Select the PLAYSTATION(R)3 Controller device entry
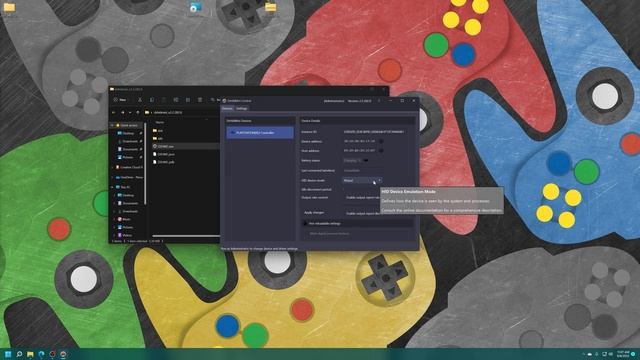This screenshot has width=640, height=360. (x=260, y=133)
